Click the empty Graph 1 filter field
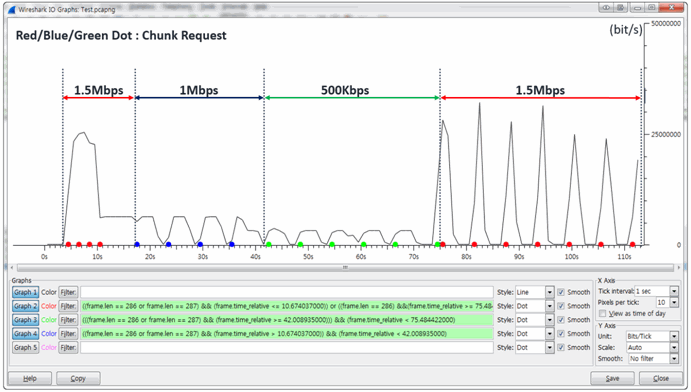This screenshot has width=691, height=392. pyautogui.click(x=287, y=292)
